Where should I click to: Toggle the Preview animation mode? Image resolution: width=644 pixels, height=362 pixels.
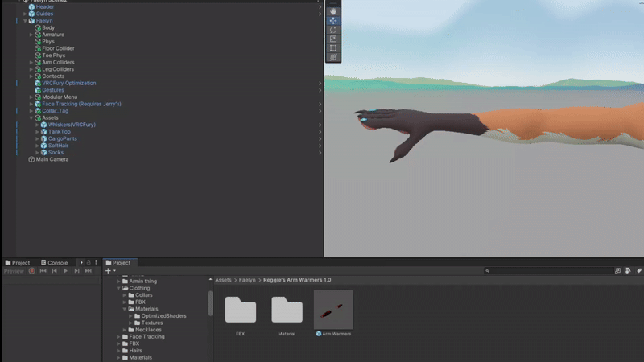pos(14,271)
